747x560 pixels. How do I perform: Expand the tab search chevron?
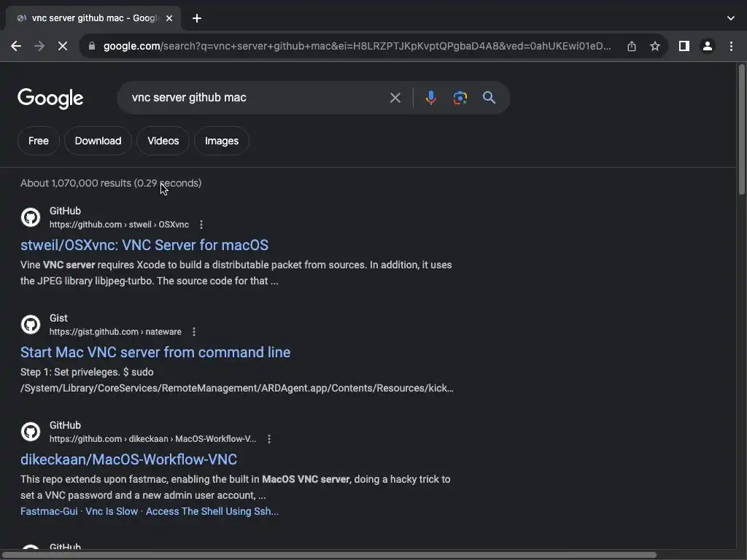tap(731, 18)
